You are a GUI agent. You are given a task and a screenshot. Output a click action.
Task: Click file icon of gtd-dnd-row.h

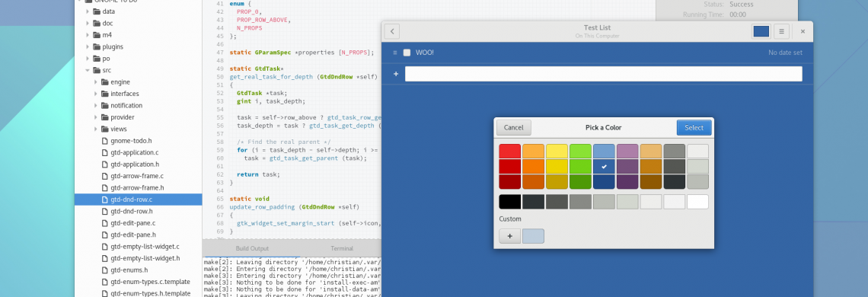(x=104, y=211)
